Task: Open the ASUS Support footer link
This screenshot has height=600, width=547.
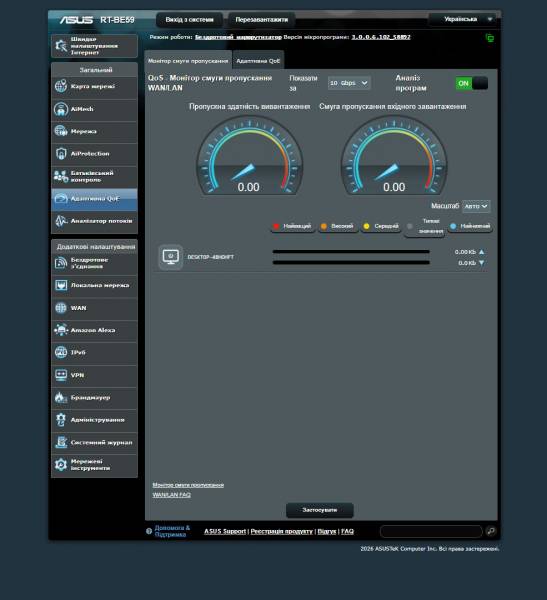Action: (225, 531)
